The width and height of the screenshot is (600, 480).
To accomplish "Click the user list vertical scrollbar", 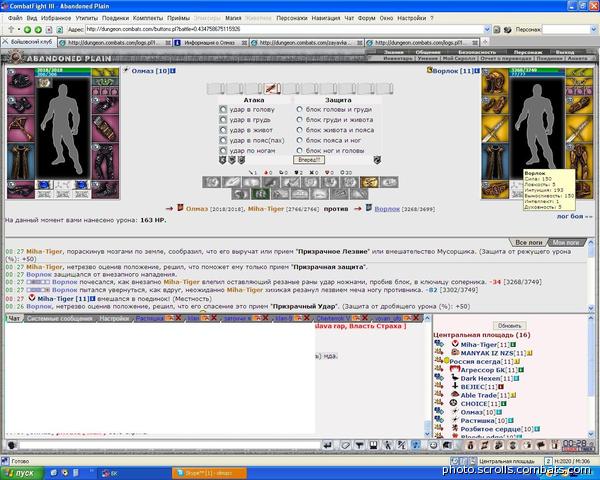I will pos(590,375).
